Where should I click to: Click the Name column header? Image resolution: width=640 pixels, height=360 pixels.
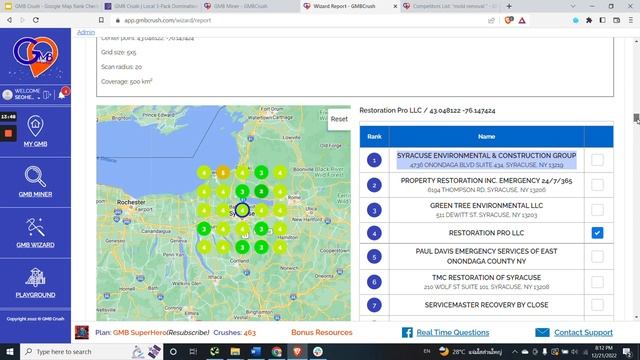coord(487,136)
